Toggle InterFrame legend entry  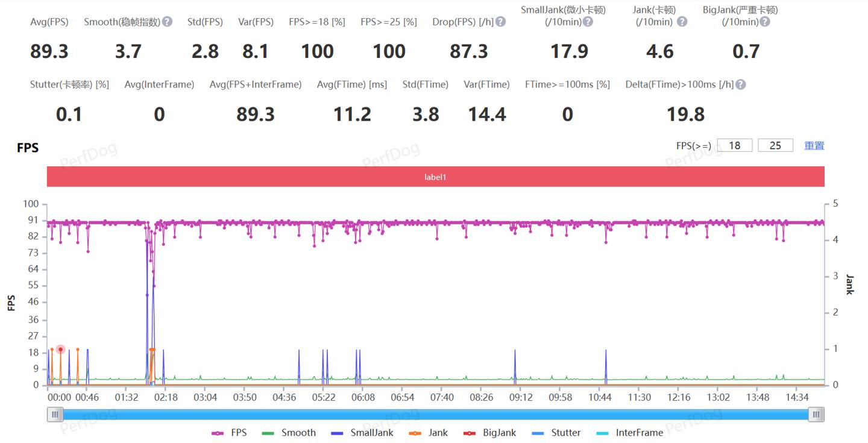pyautogui.click(x=631, y=433)
